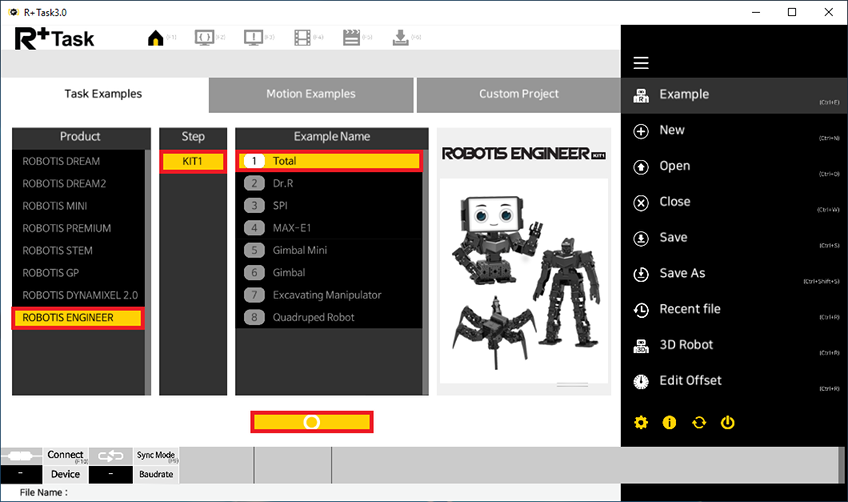The height and width of the screenshot is (502, 848).
Task: Click the sync arrows icon
Action: [x=110, y=456]
